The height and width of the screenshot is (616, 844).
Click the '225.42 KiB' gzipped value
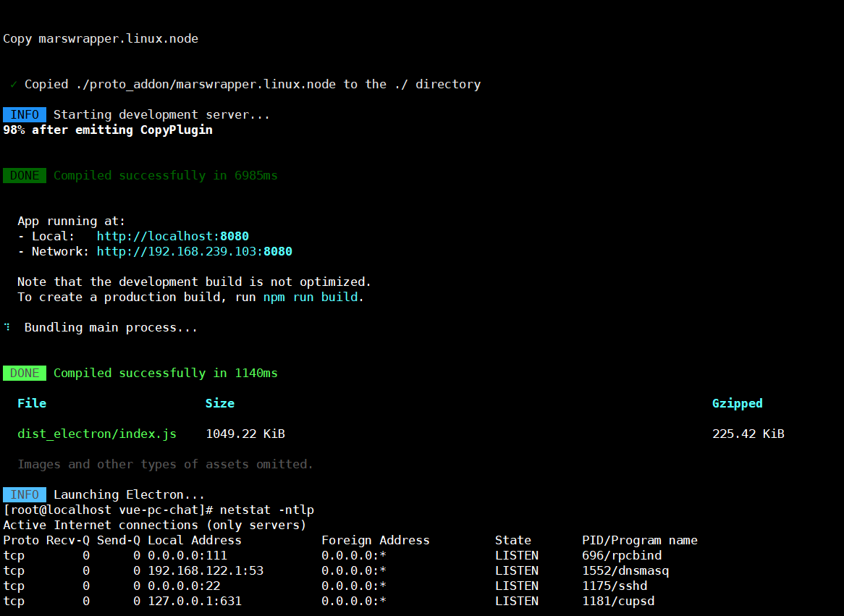coord(748,434)
